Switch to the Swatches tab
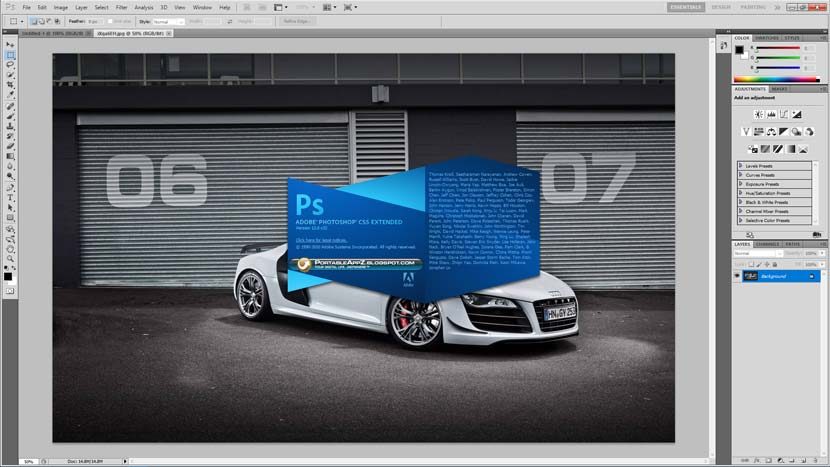830x467 pixels. pyautogui.click(x=767, y=38)
